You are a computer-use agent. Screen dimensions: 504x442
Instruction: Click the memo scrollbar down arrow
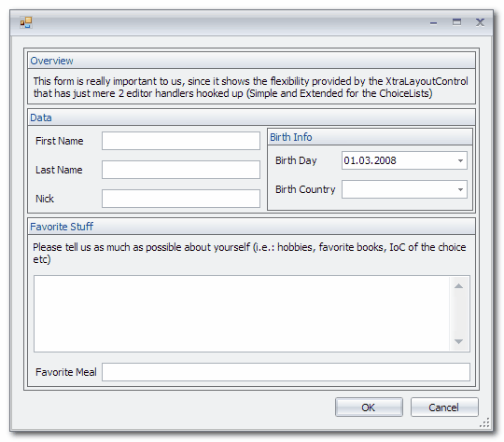coord(458,341)
